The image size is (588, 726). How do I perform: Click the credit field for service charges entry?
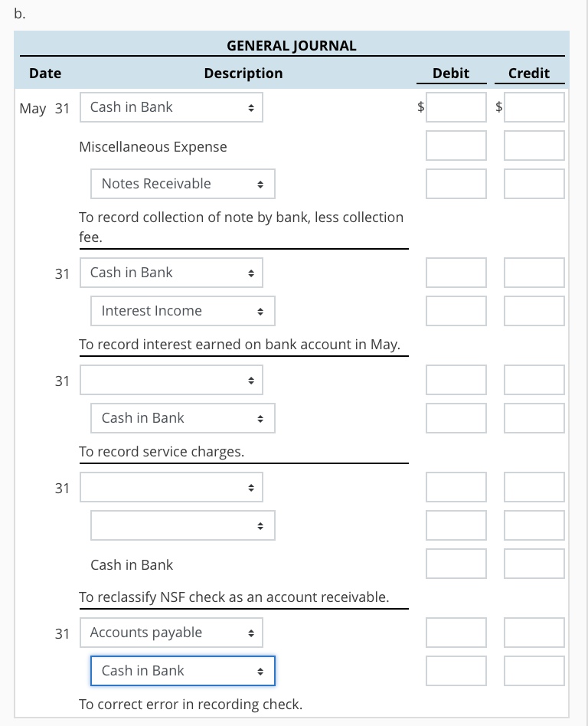tap(534, 418)
